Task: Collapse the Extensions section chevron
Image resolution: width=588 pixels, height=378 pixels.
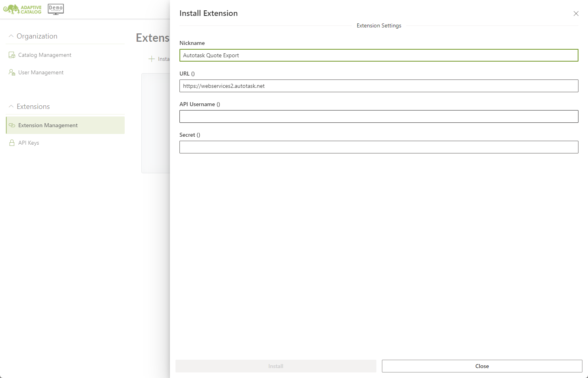Action: click(x=11, y=106)
